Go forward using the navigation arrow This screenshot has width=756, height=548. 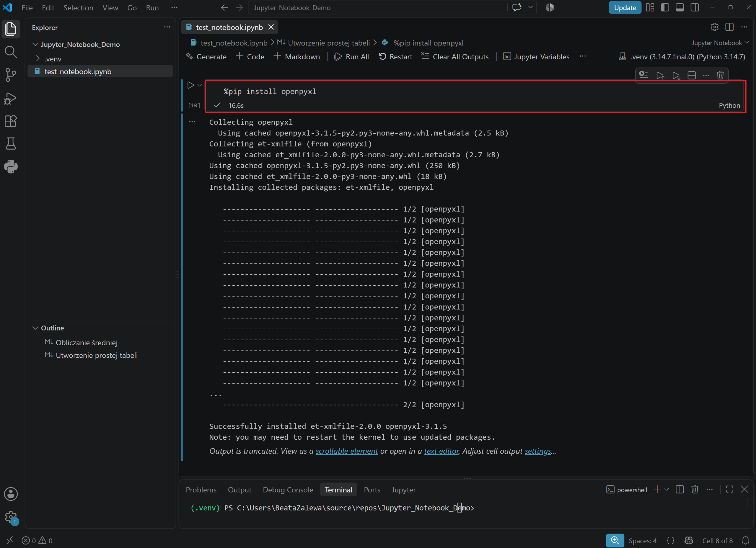point(239,7)
